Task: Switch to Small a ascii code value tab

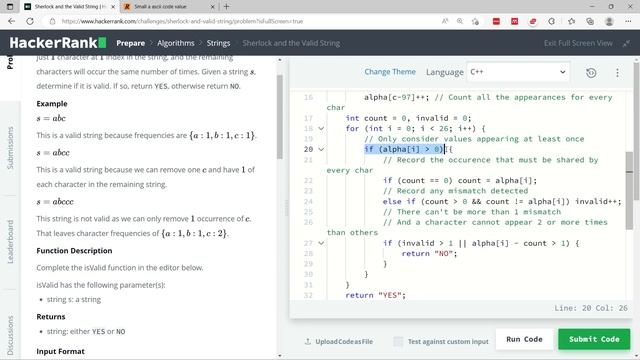Action: click(x=169, y=7)
